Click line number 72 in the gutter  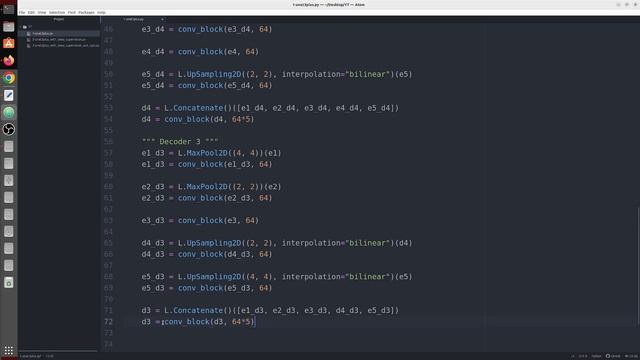pos(108,322)
